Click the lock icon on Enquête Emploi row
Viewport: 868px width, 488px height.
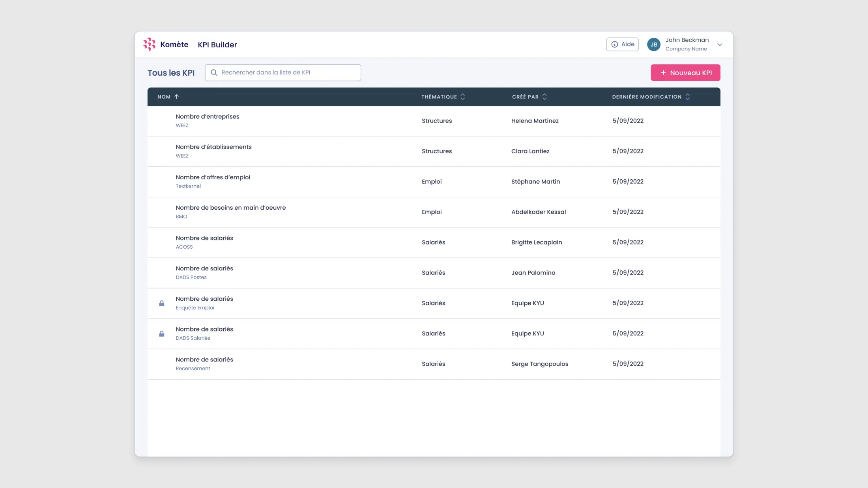[161, 303]
